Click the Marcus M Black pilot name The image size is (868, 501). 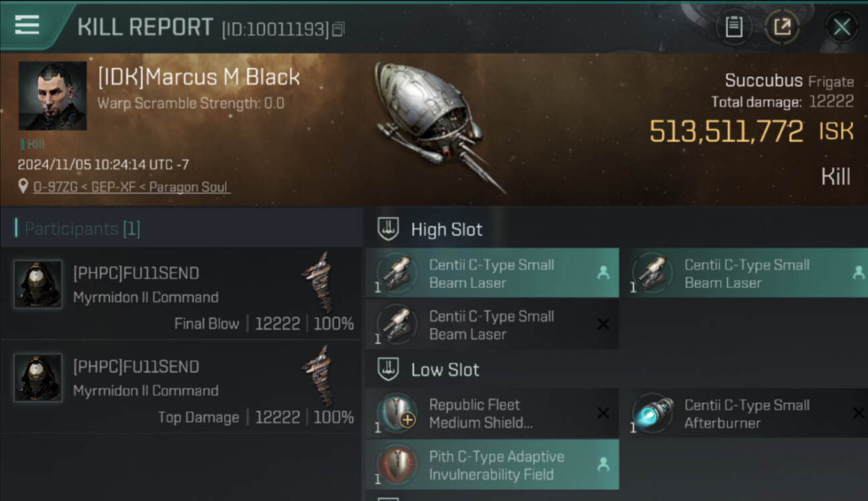coord(199,77)
